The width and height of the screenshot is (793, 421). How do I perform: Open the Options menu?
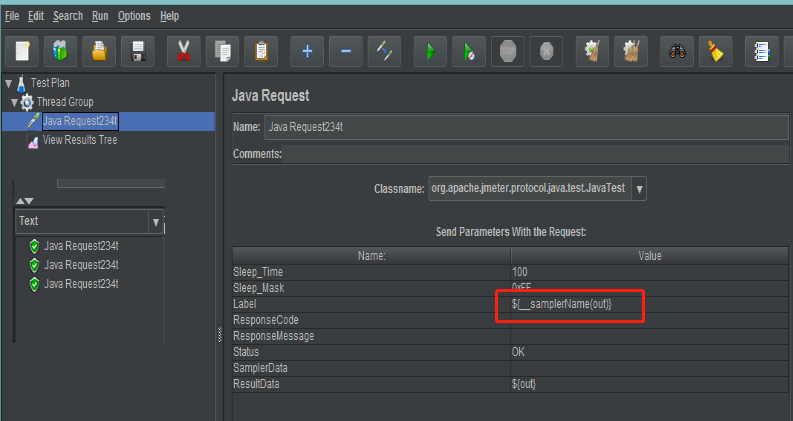[x=134, y=16]
